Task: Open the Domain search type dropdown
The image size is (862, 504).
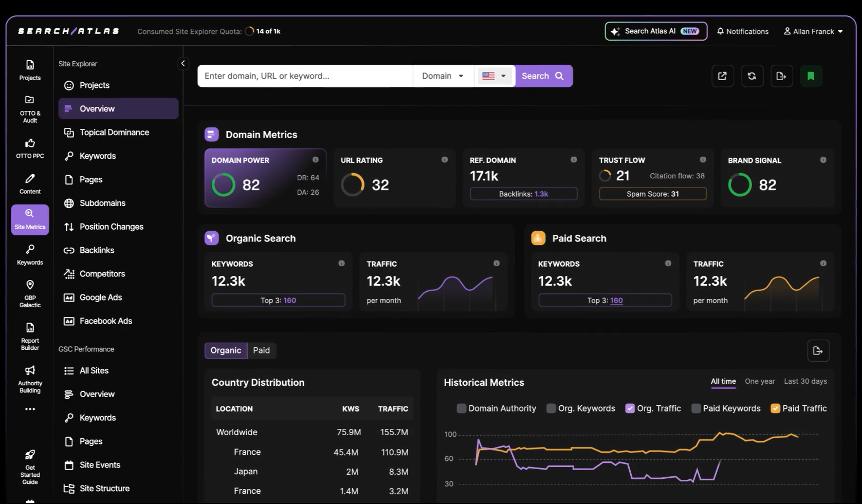Action: [442, 76]
